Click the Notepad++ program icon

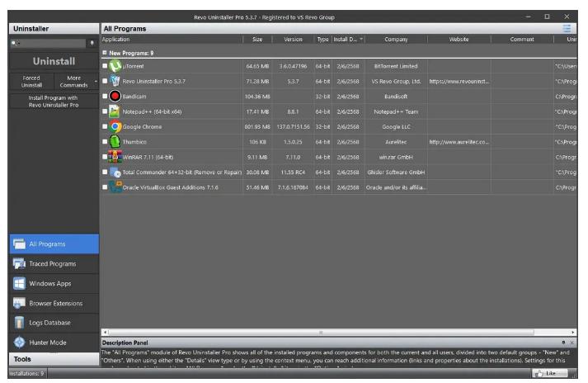click(115, 111)
